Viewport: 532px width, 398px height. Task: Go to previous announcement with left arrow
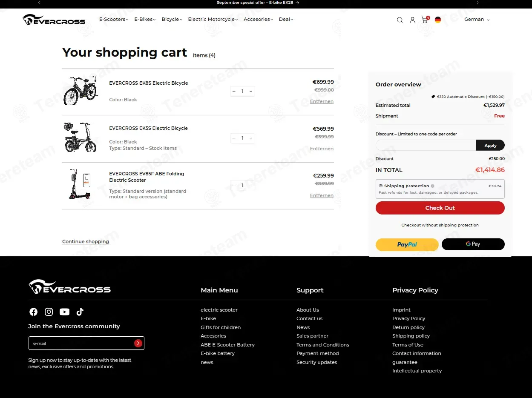(39, 3)
